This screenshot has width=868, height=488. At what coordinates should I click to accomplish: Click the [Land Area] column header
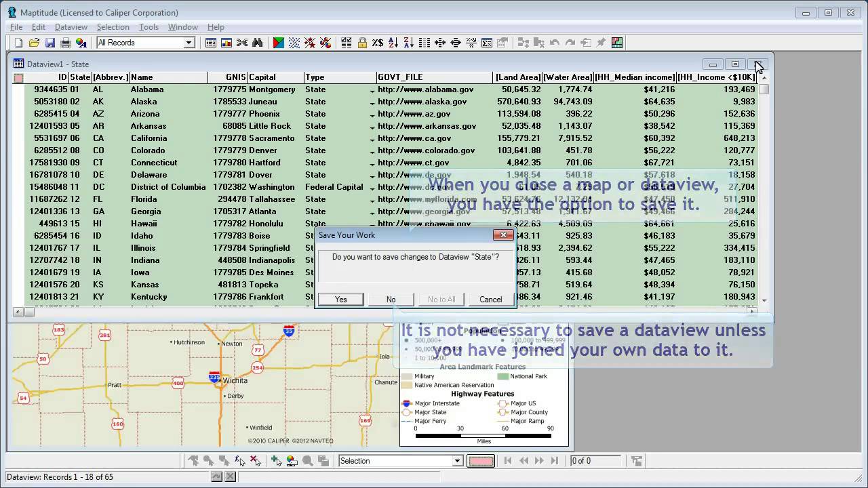click(518, 78)
